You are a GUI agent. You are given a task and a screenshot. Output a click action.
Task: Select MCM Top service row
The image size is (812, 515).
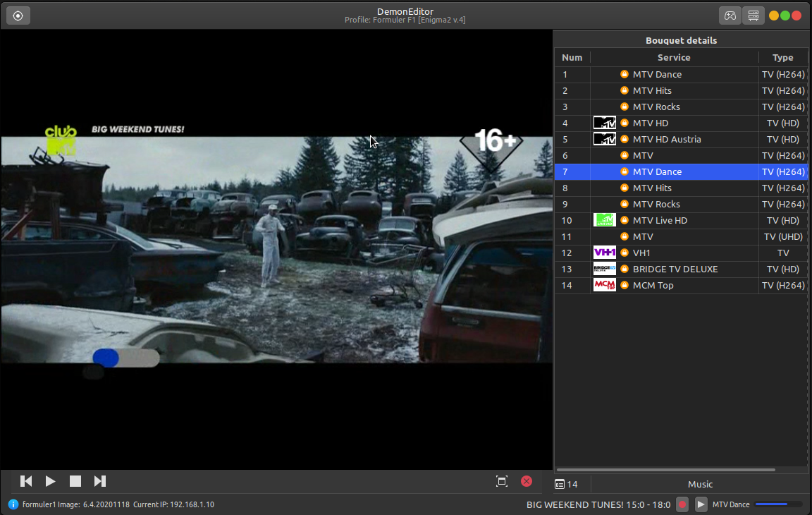pos(681,286)
